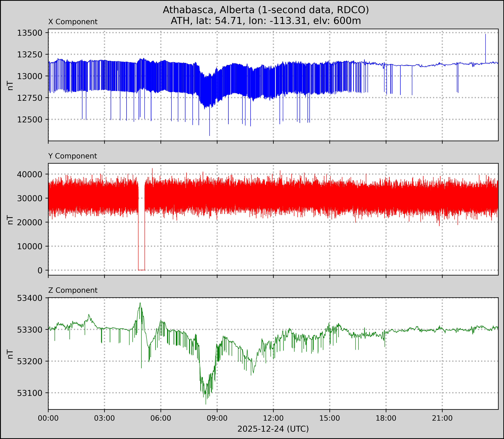Click the Z Component panel title

73,290
